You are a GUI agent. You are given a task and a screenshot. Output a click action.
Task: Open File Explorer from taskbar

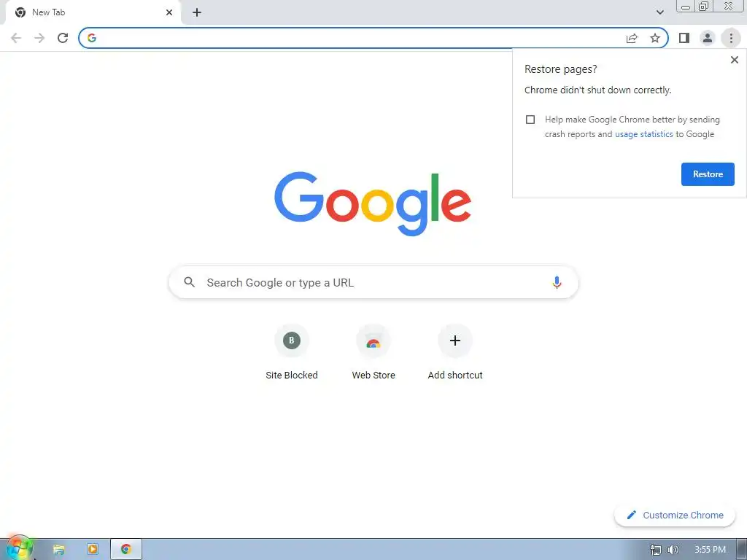point(58,550)
